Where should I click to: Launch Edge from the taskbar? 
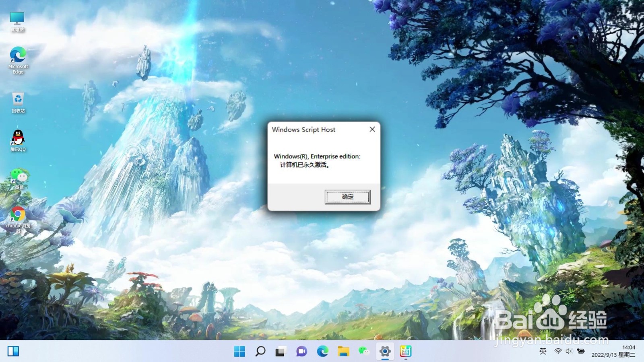pyautogui.click(x=322, y=351)
